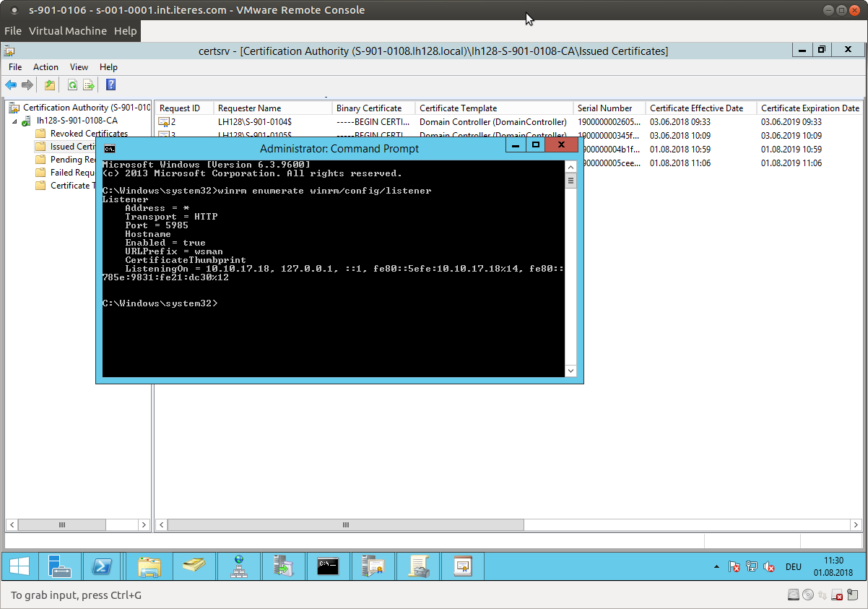Select lh128-S-901-0108-CA tree node
This screenshot has height=609, width=868.
point(77,121)
